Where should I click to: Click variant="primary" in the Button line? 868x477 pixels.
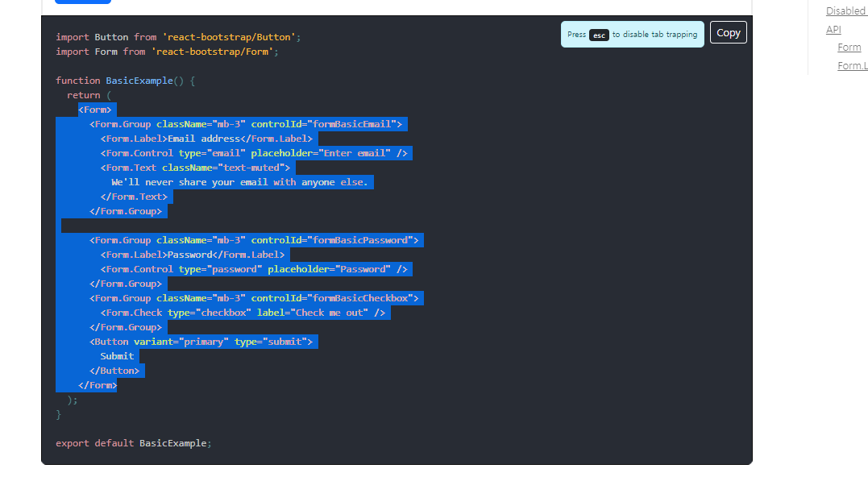[x=181, y=342]
